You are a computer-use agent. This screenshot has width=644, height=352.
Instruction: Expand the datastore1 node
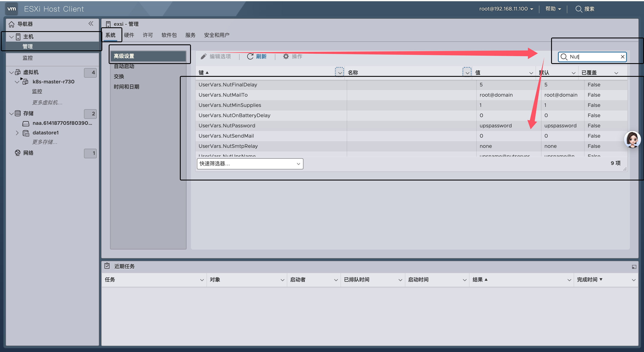tap(17, 133)
